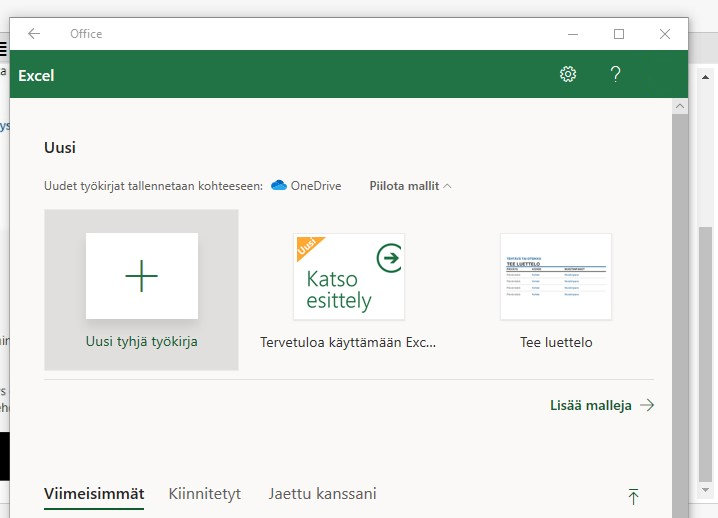Click the plus icon for blank workbook
The height and width of the screenshot is (518, 718).
pos(141,276)
